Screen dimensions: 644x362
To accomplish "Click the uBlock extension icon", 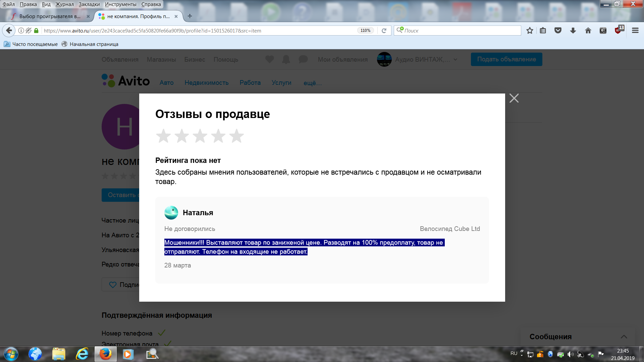I will [618, 30].
